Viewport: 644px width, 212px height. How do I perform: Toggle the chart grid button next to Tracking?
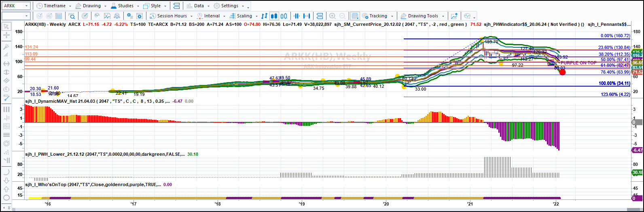point(355,16)
